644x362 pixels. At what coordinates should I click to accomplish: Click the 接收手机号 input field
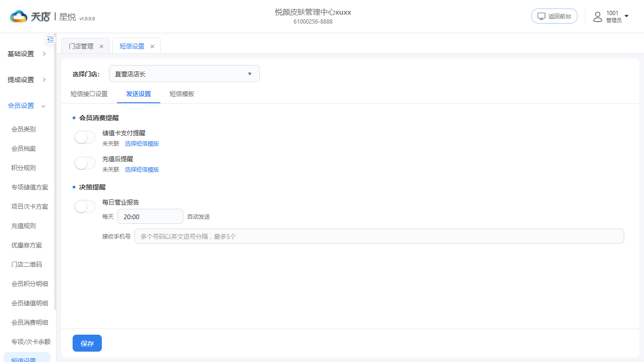click(379, 236)
